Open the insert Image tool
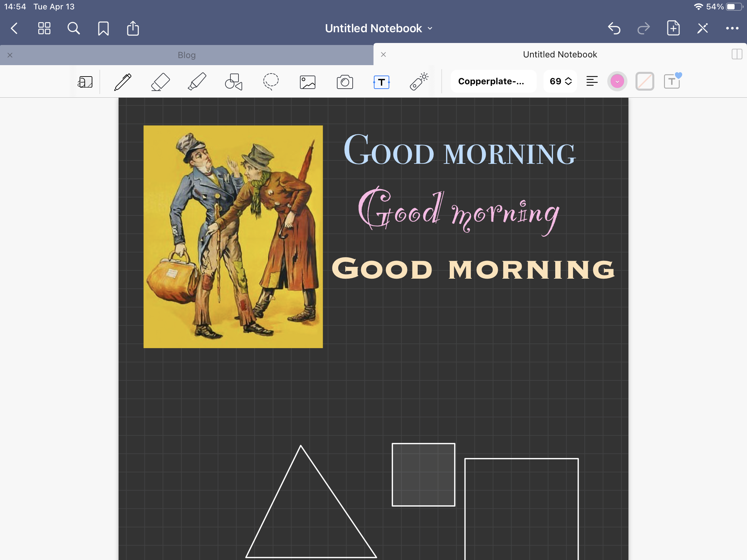The image size is (747, 560). point(308,82)
